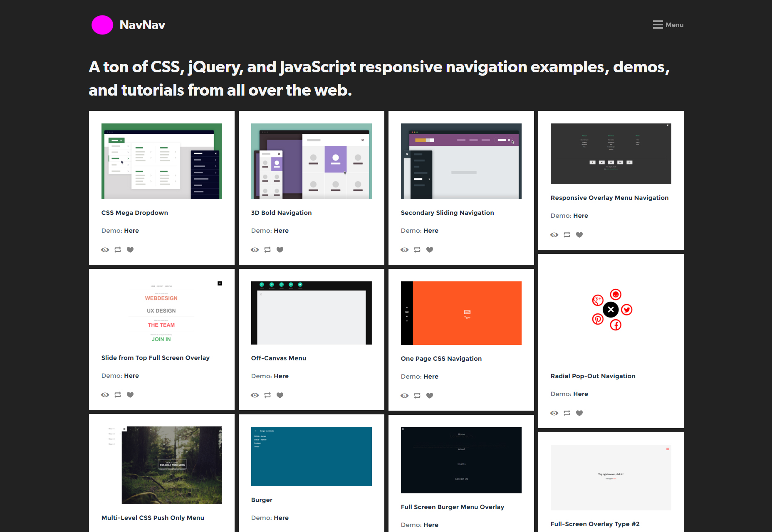772x532 pixels.
Task: Open the Here demo link for Secondary Sliding Navigation
Action: pos(431,231)
